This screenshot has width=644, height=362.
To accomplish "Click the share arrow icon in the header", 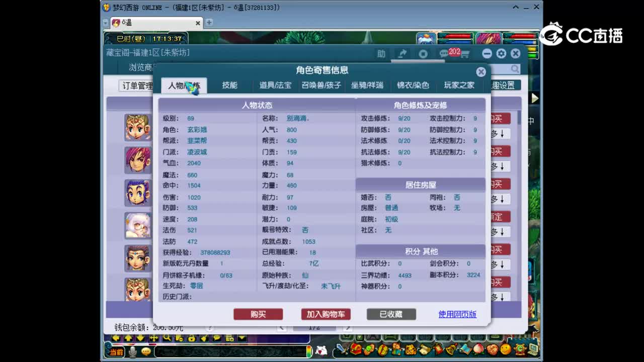I will click(402, 54).
